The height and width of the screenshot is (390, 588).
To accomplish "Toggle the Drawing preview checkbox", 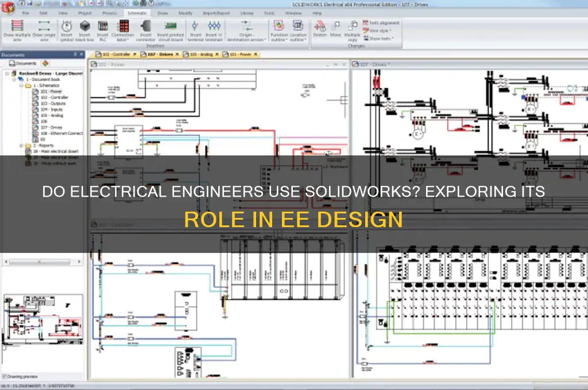I will tap(4, 376).
